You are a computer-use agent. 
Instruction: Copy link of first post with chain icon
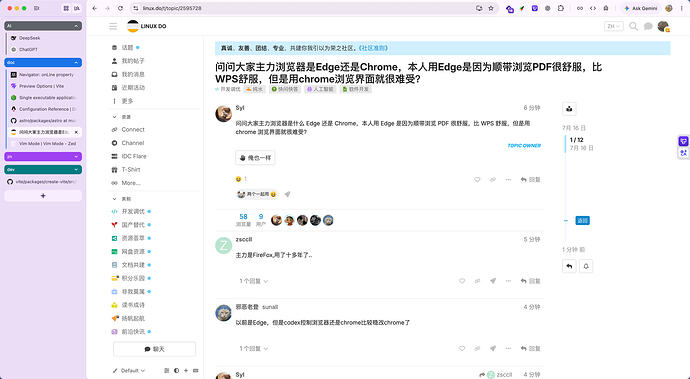pos(493,180)
